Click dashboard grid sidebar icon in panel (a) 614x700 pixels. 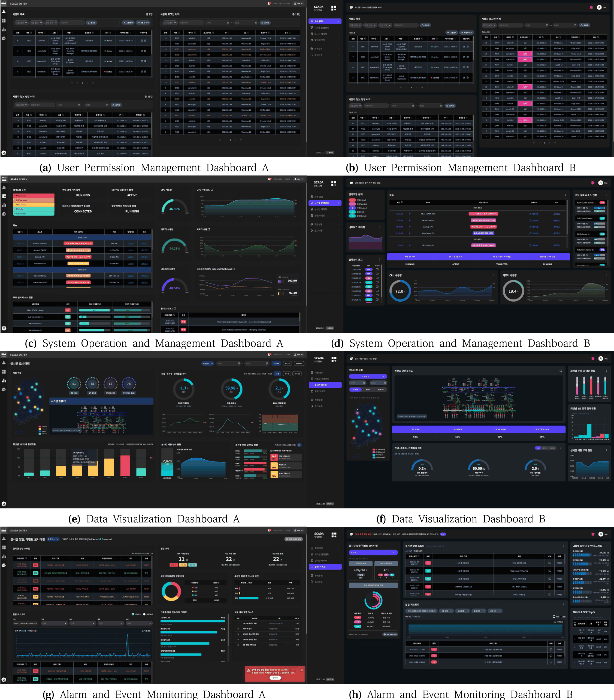point(4,20)
